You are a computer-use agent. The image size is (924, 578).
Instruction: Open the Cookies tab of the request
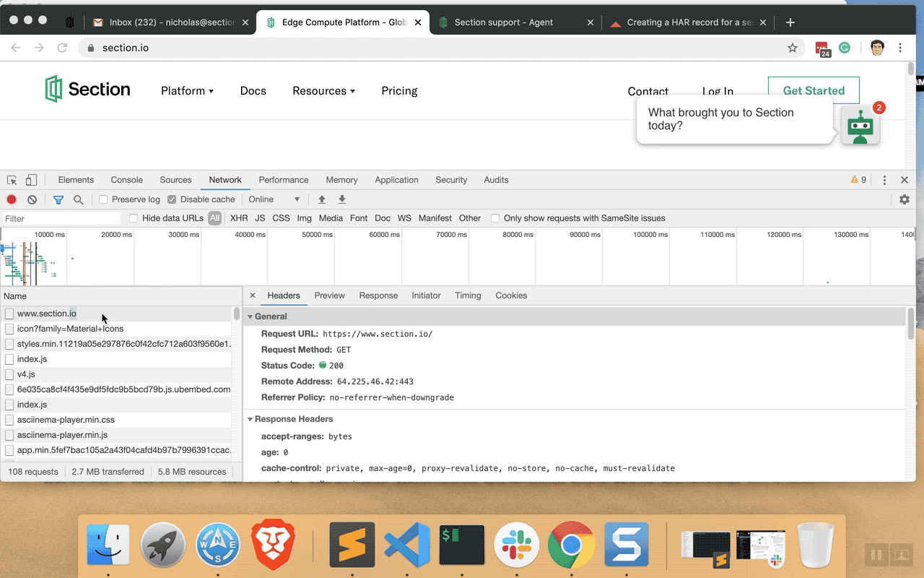tap(511, 296)
